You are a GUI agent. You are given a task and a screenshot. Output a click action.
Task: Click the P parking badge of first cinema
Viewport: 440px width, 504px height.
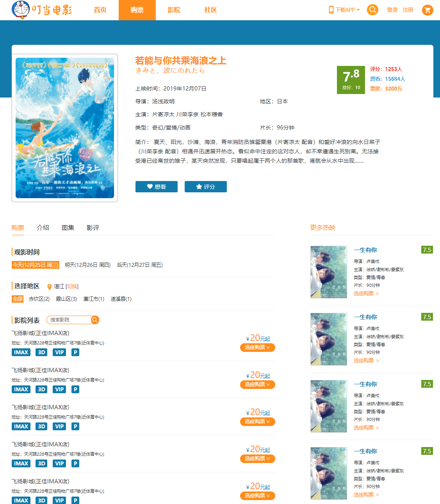point(75,352)
